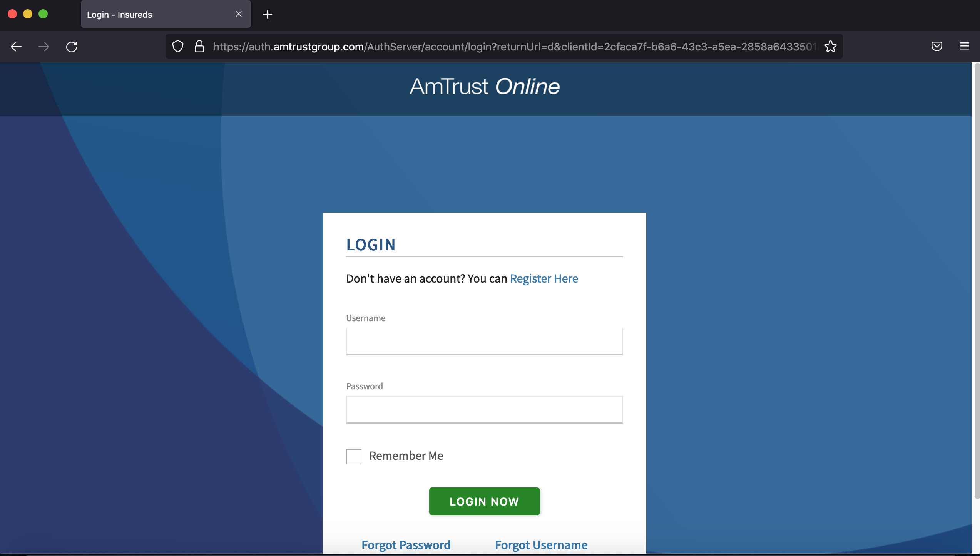Click the padlock site security icon

199,47
